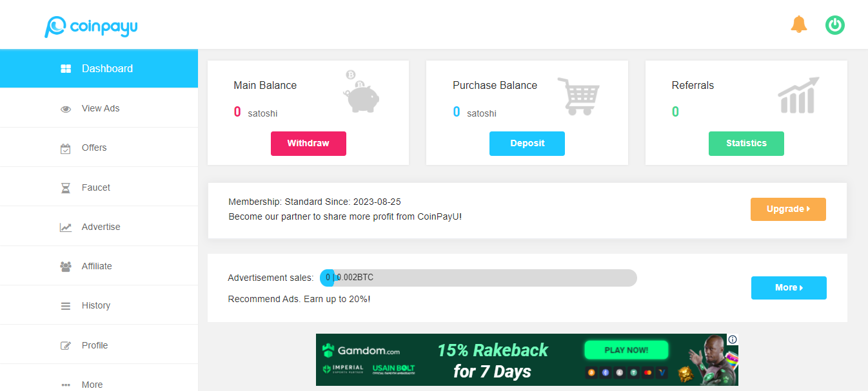The width and height of the screenshot is (868, 391).
Task: Click the green logout power icon
Action: pyautogui.click(x=834, y=24)
